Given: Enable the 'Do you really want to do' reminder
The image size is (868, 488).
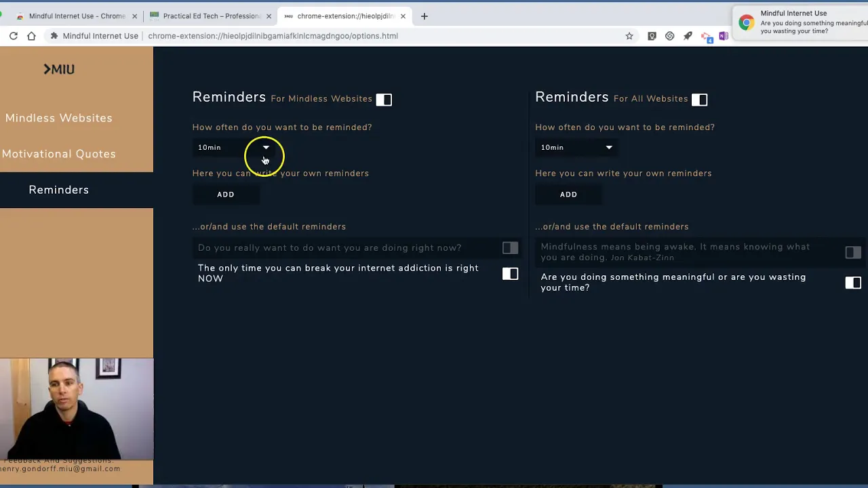Looking at the screenshot, I should click(x=510, y=248).
